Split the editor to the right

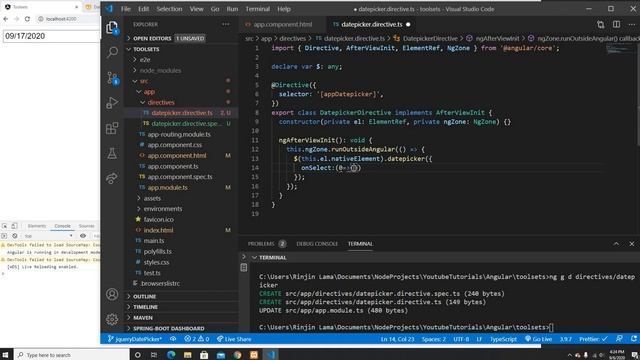616,24
